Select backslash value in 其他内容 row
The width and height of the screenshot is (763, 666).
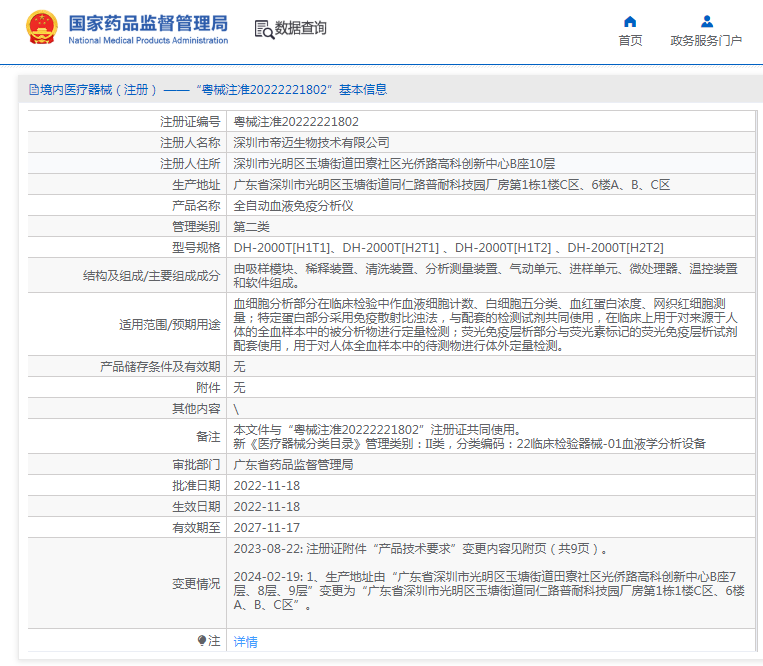[x=236, y=409]
